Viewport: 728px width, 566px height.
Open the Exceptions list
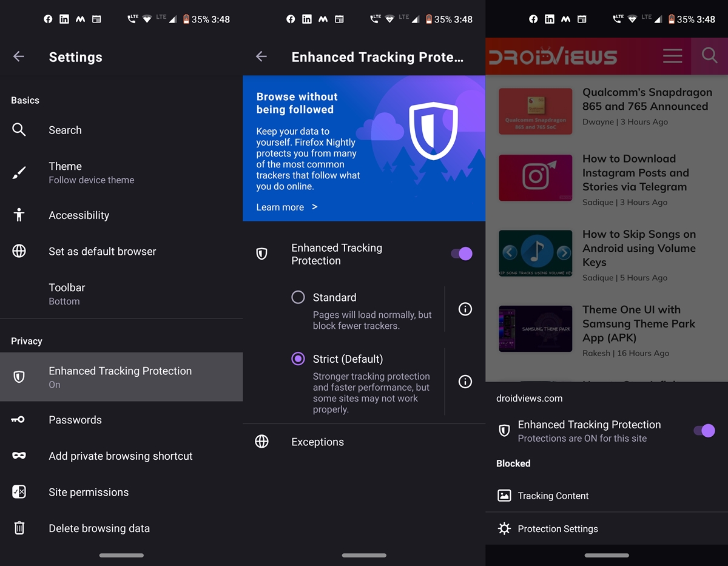(x=364, y=442)
